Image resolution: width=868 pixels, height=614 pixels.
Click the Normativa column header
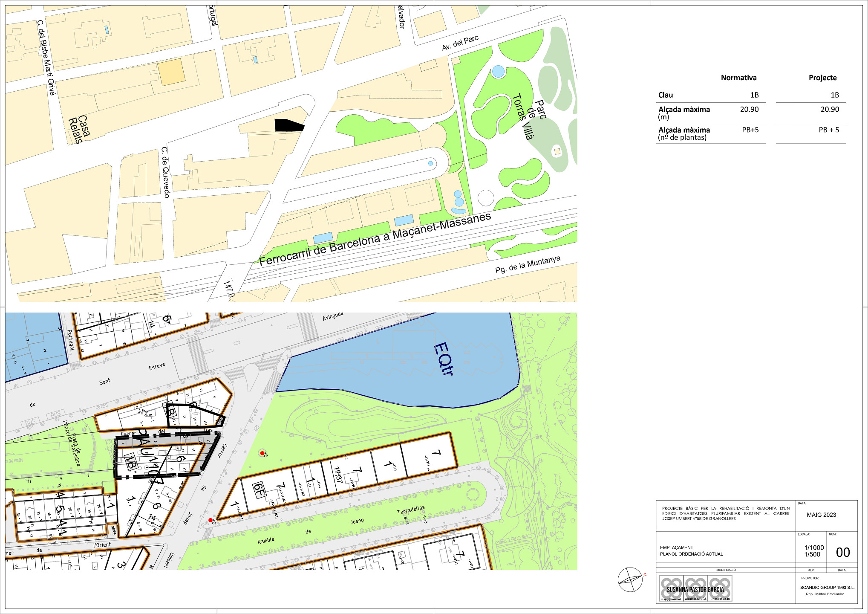pyautogui.click(x=738, y=78)
